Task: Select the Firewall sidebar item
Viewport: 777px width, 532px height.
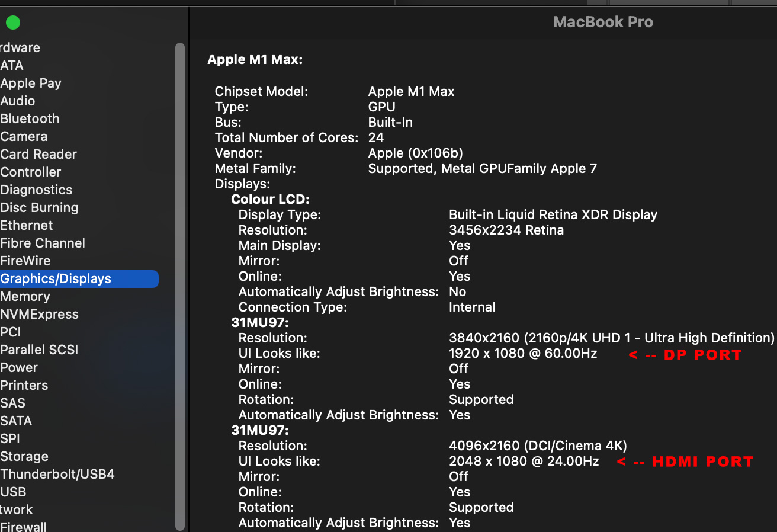Action: click(x=24, y=526)
